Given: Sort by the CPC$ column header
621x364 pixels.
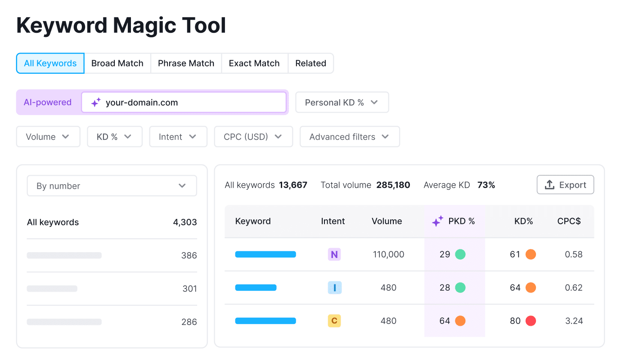Looking at the screenshot, I should click(x=569, y=221).
